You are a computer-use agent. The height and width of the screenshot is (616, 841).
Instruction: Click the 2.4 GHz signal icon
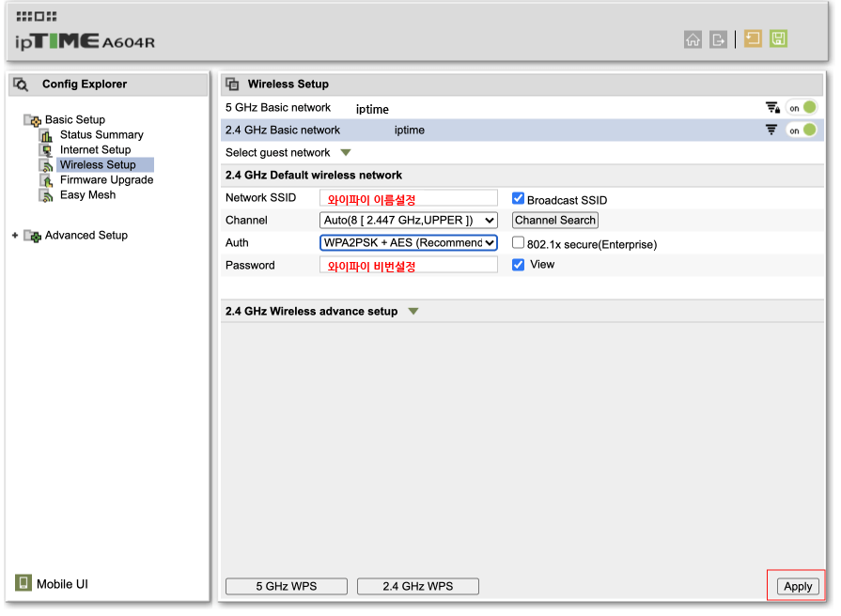tap(771, 130)
